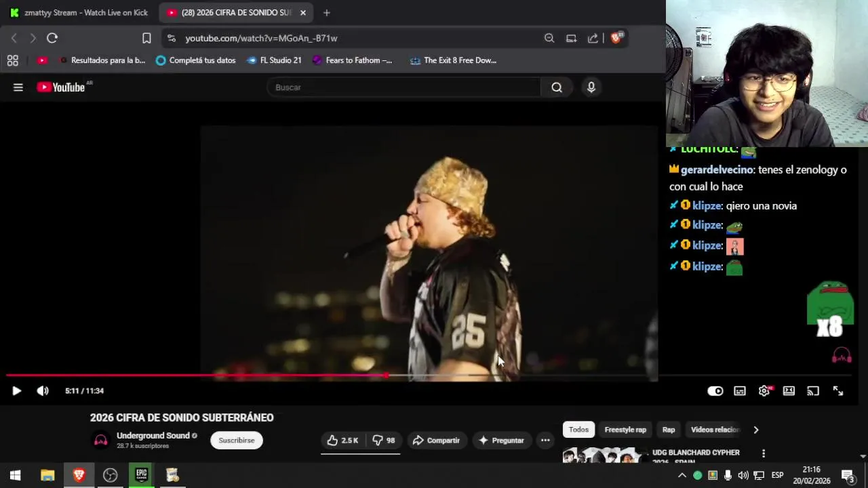Open the Underground Sound channel avatar
Viewport: 868px width, 488px height.
tap(101, 441)
